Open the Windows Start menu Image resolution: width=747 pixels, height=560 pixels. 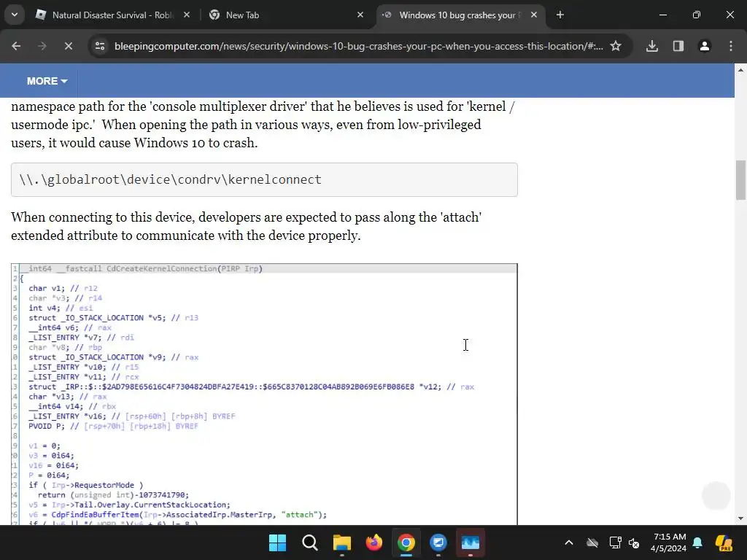(x=277, y=542)
